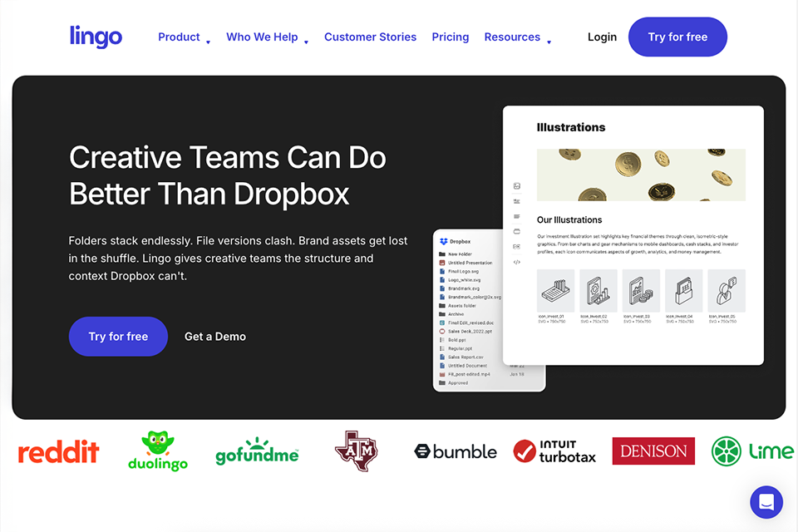Click Try for free in the header
The height and width of the screenshot is (532, 798).
click(x=677, y=37)
